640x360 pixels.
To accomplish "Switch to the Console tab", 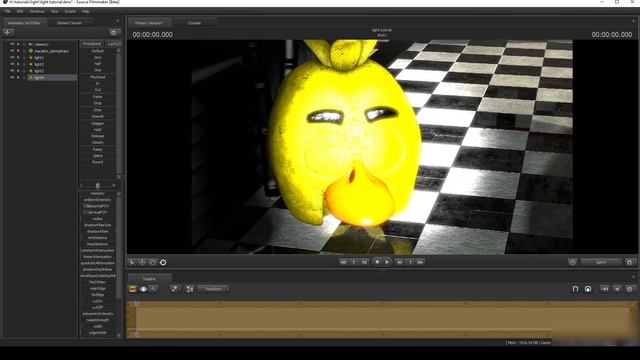I will point(194,23).
